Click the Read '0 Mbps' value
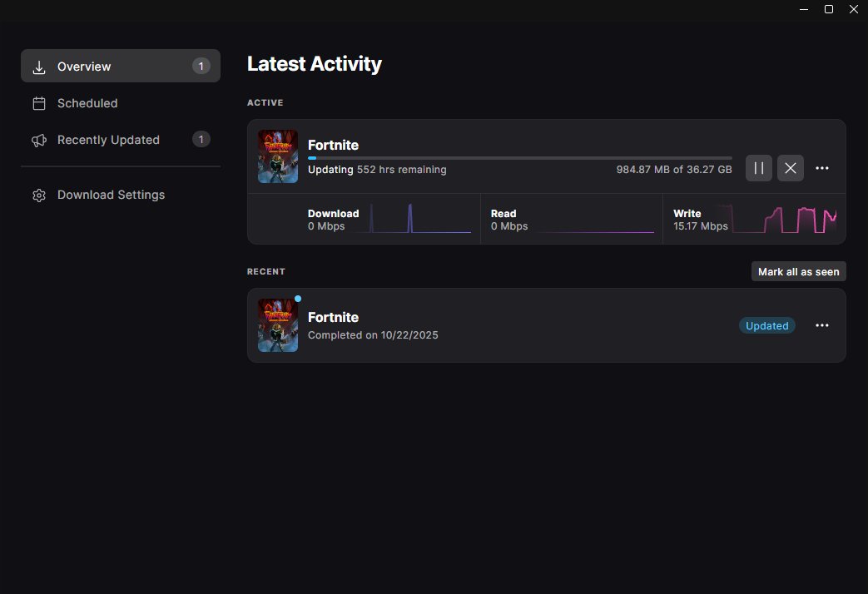868x594 pixels. [509, 225]
